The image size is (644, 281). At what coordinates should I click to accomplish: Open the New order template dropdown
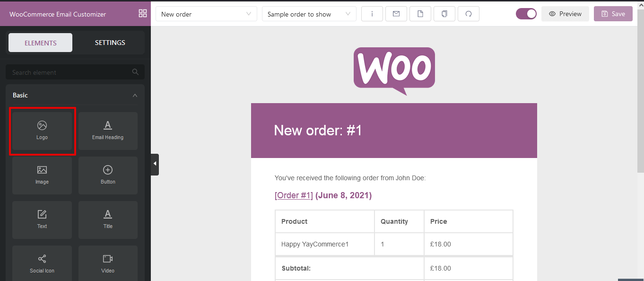(x=206, y=14)
